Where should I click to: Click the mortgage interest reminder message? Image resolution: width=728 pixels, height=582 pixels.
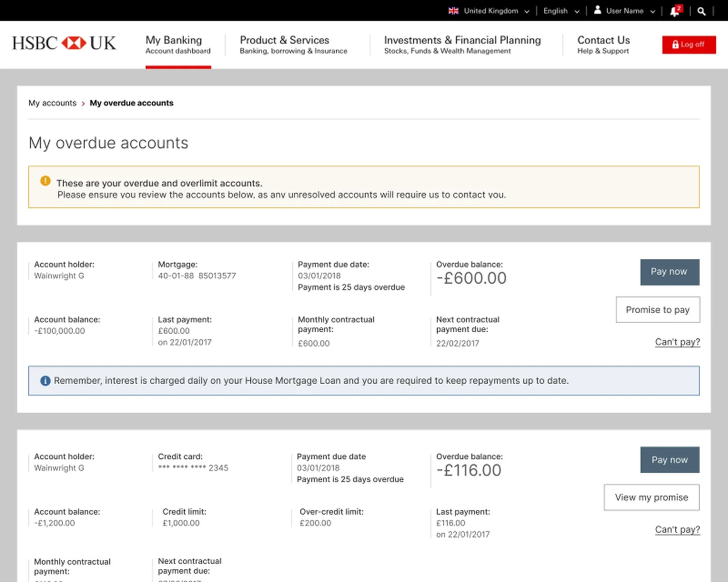point(364,381)
